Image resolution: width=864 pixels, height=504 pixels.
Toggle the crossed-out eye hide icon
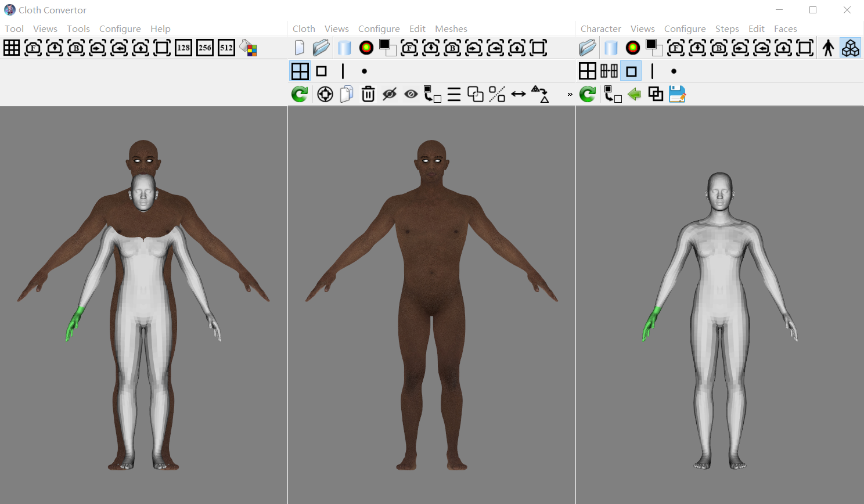[x=390, y=94]
